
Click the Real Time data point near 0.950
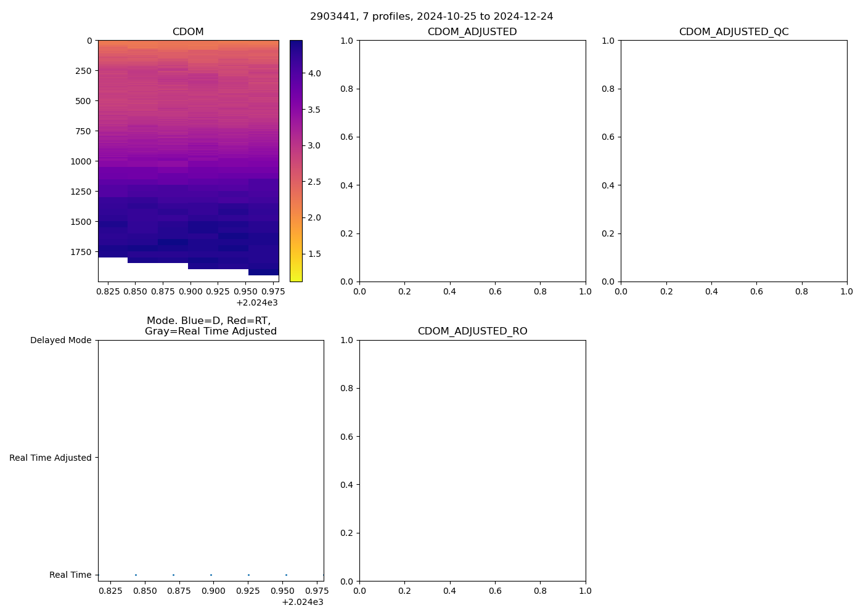[286, 575]
